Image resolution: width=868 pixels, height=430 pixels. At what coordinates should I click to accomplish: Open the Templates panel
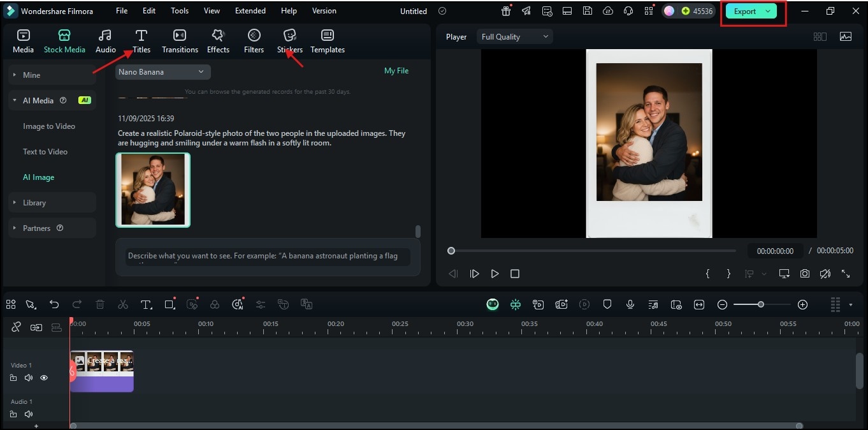(327, 40)
